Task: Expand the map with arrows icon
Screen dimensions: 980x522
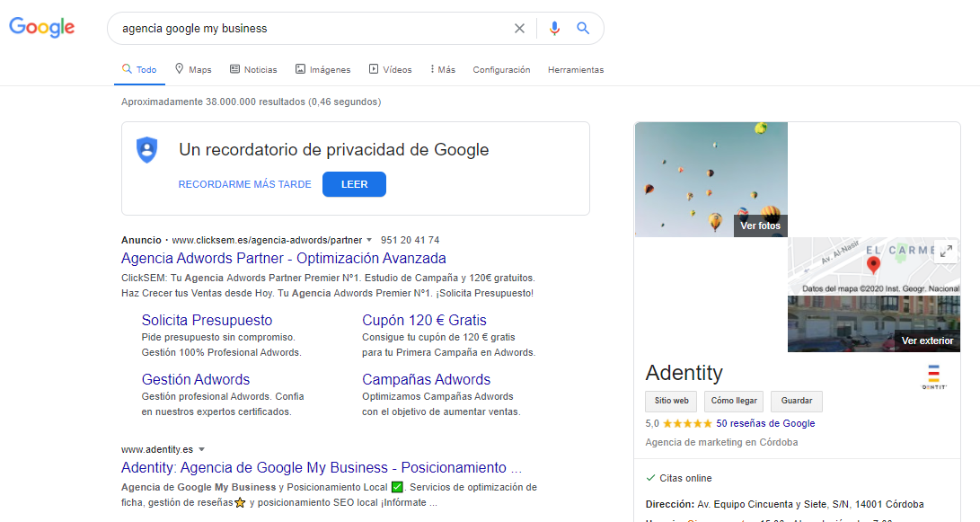Action: (x=946, y=252)
